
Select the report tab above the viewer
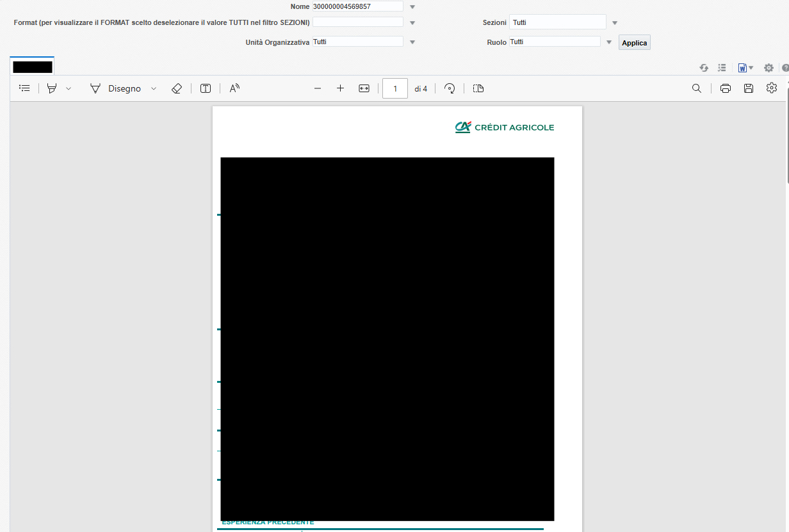(32, 66)
